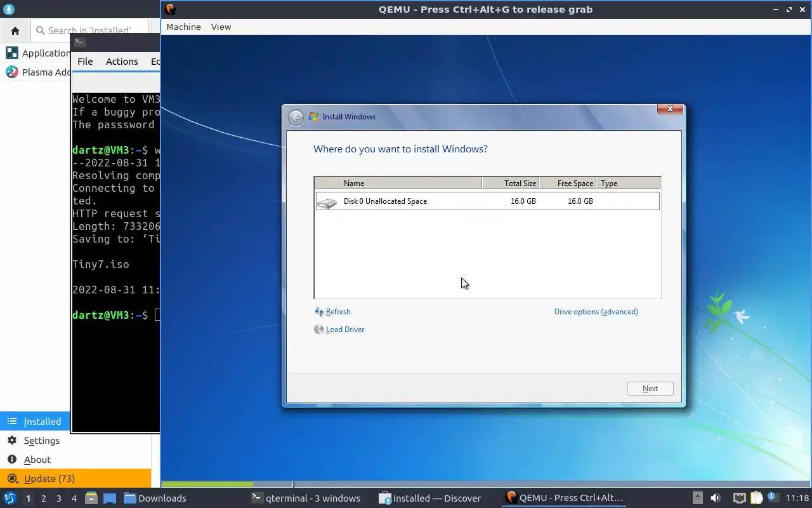
Task: Click the QEMU icon in the window titlebar
Action: point(169,9)
